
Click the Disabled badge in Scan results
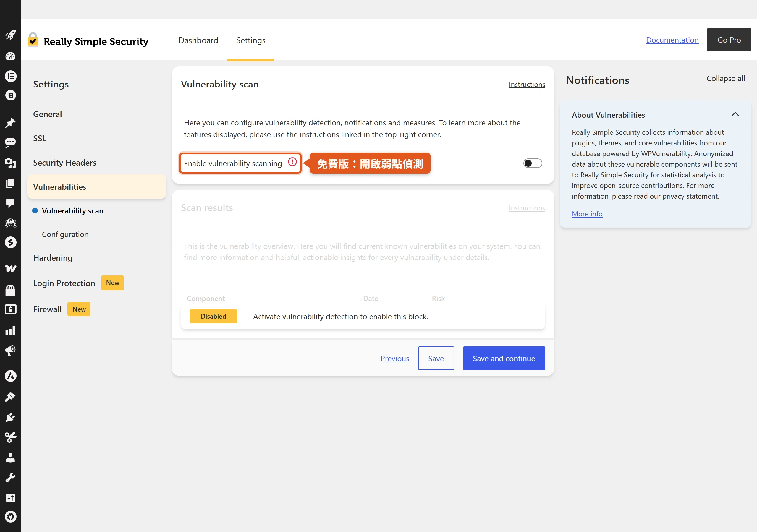coord(213,316)
